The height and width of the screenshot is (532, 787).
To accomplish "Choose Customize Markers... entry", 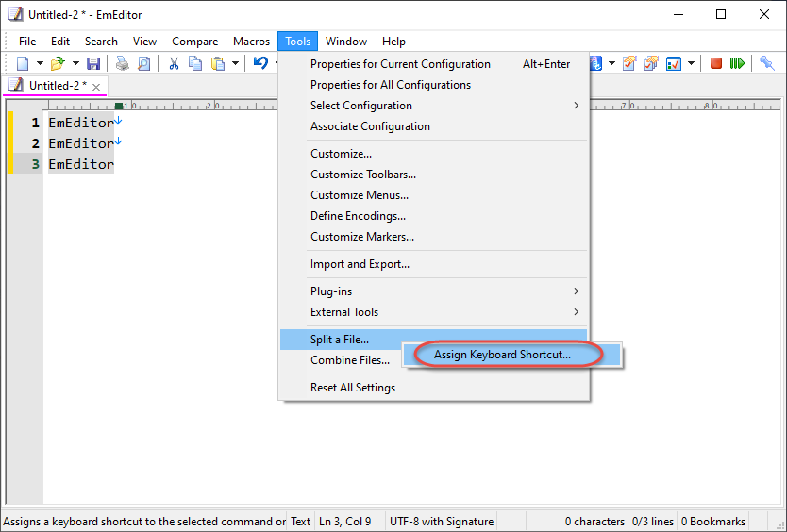I will click(434, 237).
